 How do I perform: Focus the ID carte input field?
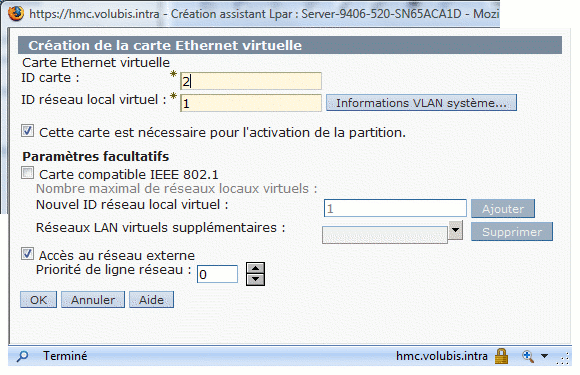251,81
